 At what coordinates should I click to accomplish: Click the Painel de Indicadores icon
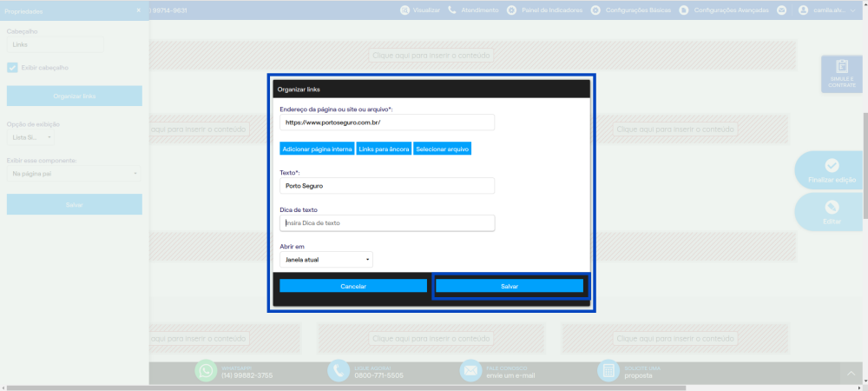pos(512,10)
